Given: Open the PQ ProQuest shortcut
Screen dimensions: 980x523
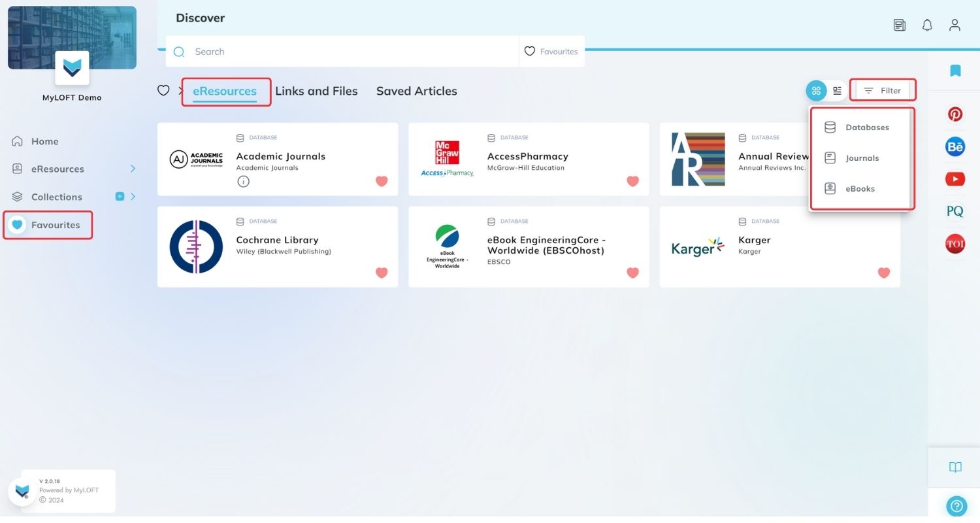Looking at the screenshot, I should (955, 211).
